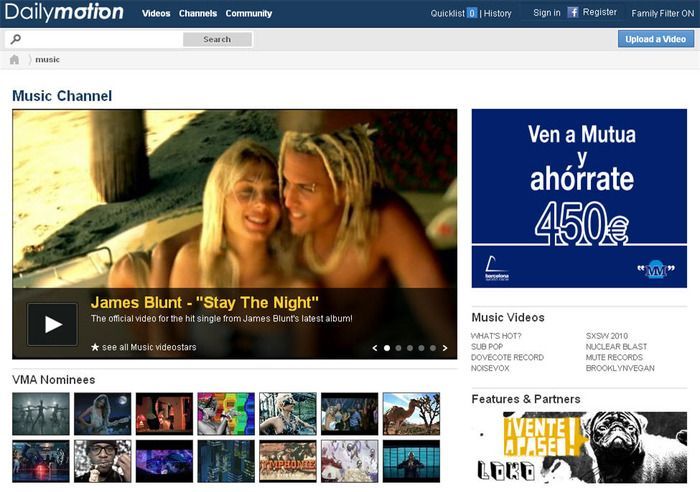
Task: Select the second carousel dot
Action: pos(398,348)
